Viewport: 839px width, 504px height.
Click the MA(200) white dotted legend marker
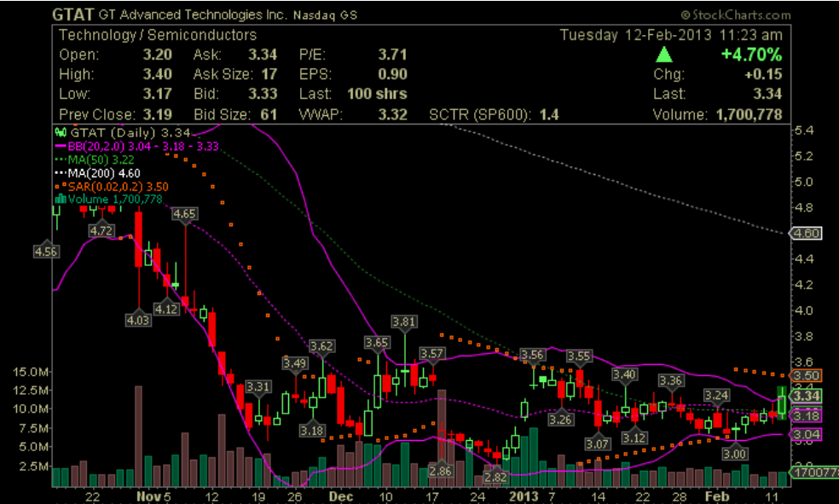[61, 172]
